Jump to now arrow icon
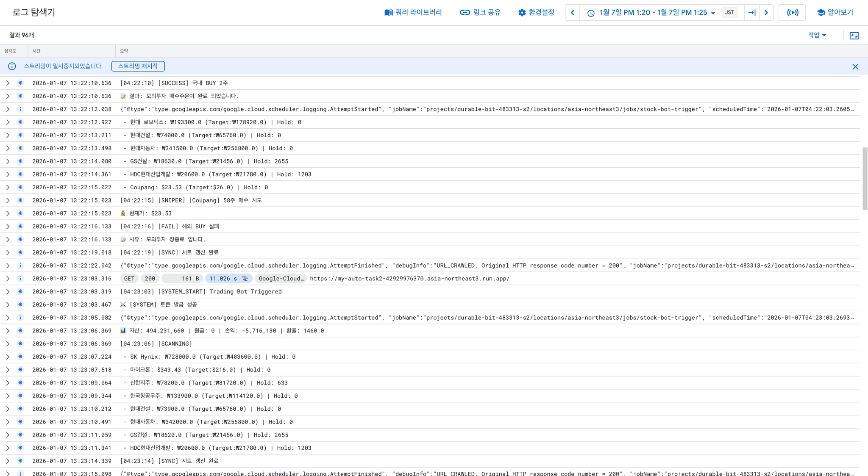This screenshot has height=476, width=868. click(x=752, y=13)
